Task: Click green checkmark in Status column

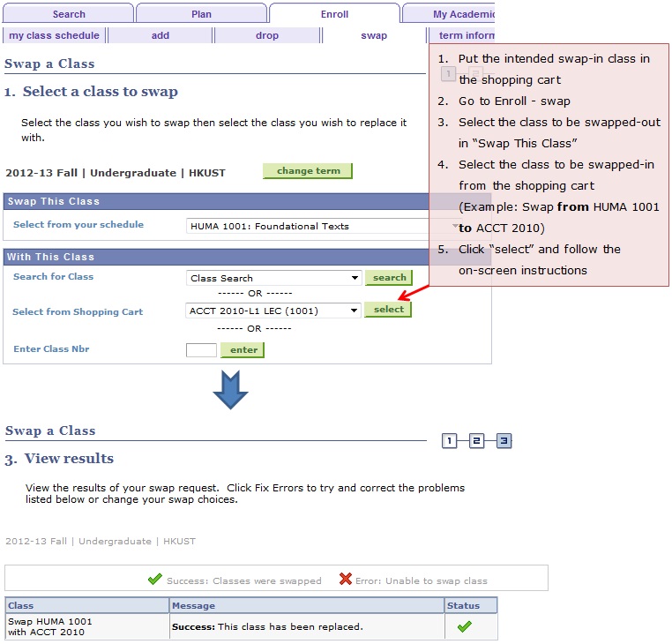Action: pyautogui.click(x=464, y=626)
